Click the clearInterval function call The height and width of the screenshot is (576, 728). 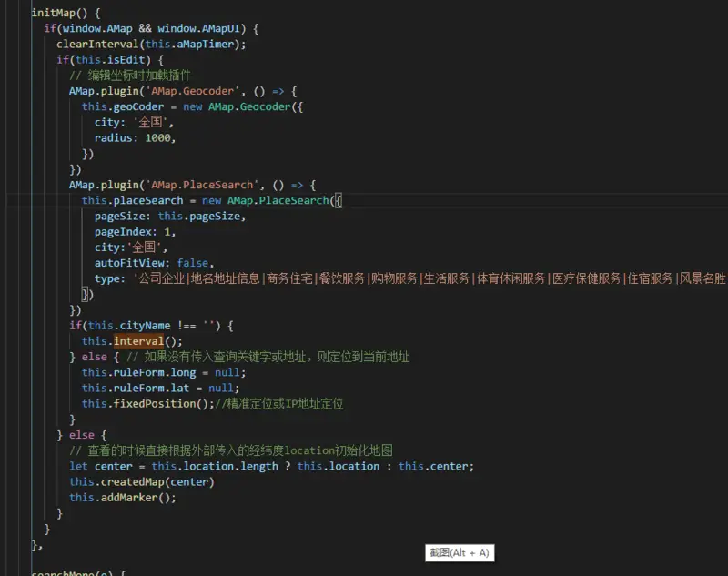click(97, 45)
